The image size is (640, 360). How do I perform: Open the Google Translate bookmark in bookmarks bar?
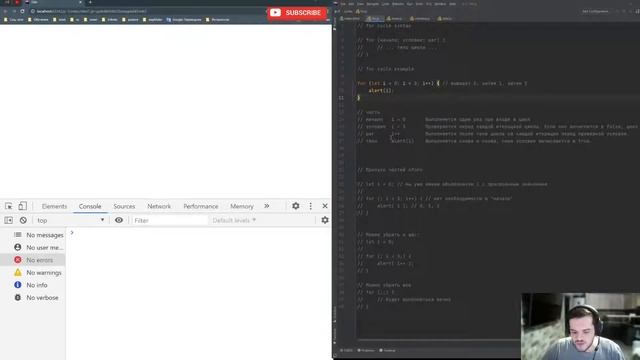click(x=184, y=20)
